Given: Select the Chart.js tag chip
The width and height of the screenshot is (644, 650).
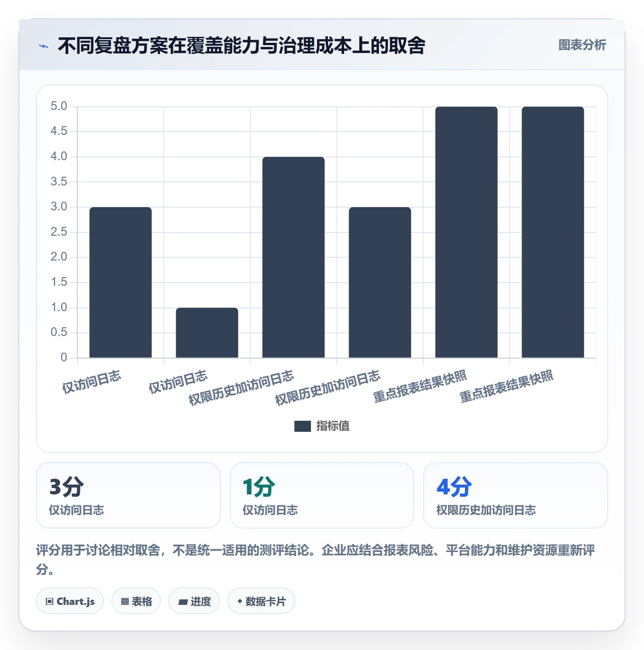Looking at the screenshot, I should click(70, 601).
